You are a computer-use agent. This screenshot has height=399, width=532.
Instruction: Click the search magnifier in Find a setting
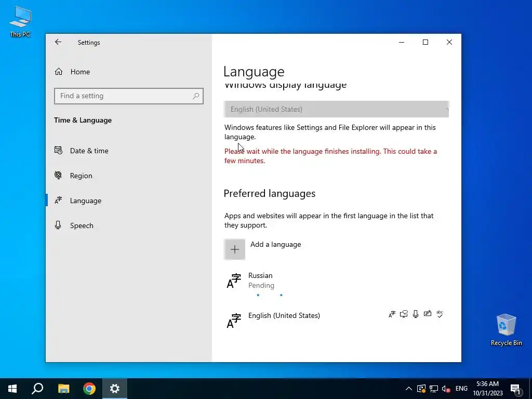196,96
